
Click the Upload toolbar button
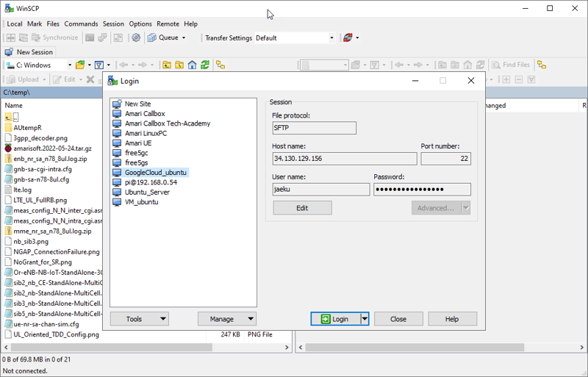[24, 79]
